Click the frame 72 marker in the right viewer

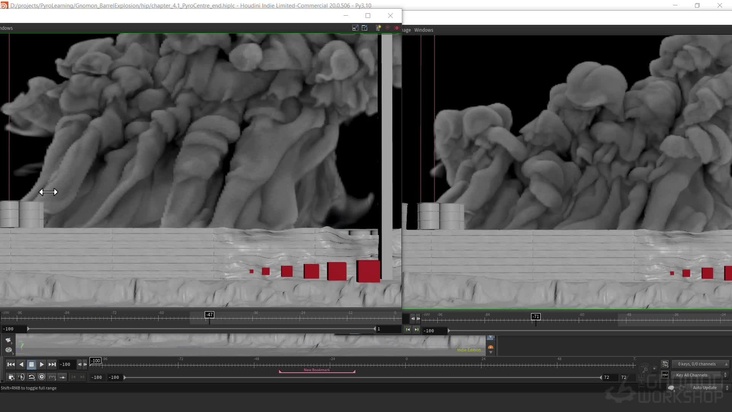(x=536, y=317)
